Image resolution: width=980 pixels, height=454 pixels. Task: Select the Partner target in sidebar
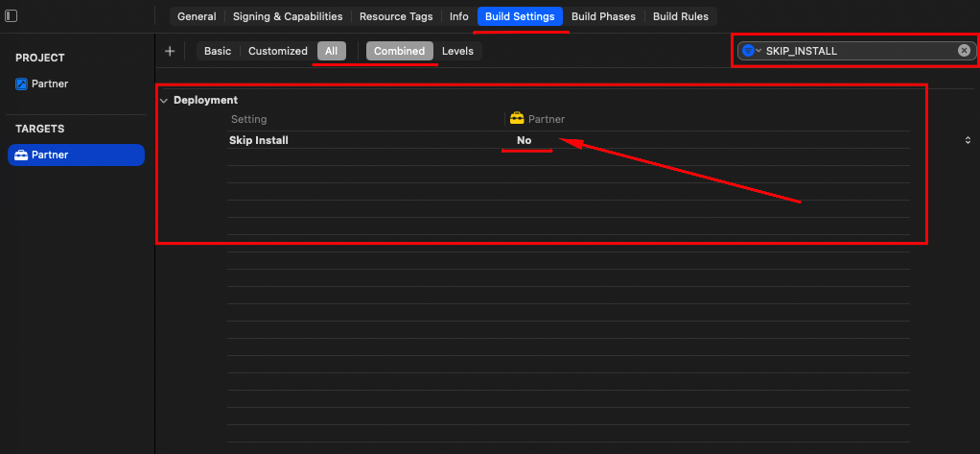click(77, 155)
